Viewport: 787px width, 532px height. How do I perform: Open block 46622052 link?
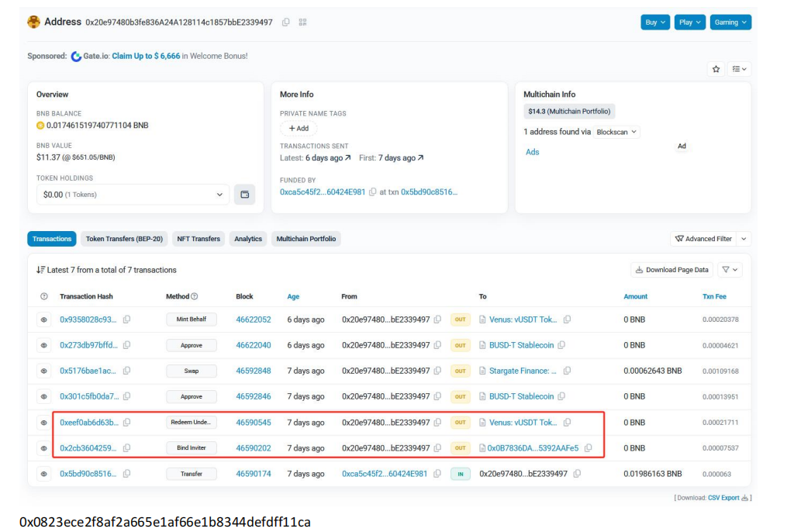254,320
